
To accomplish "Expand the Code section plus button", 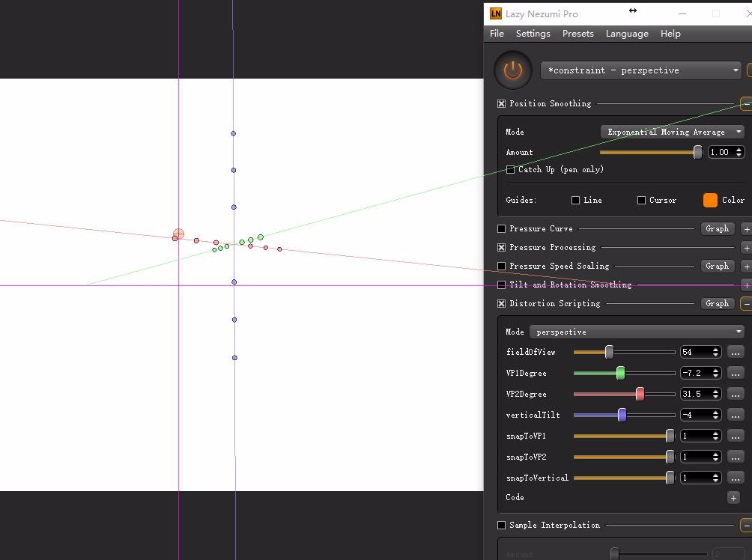I will [x=733, y=498].
